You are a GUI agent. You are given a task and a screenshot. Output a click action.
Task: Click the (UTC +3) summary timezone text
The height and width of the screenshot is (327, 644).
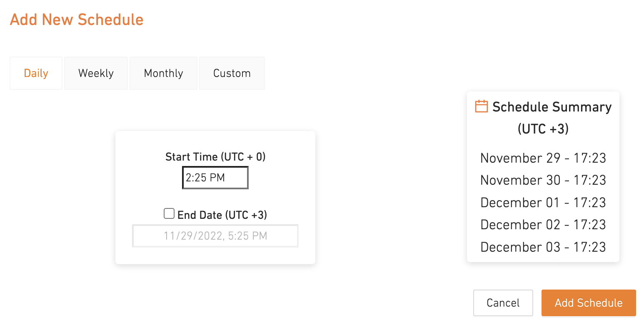pos(543,129)
